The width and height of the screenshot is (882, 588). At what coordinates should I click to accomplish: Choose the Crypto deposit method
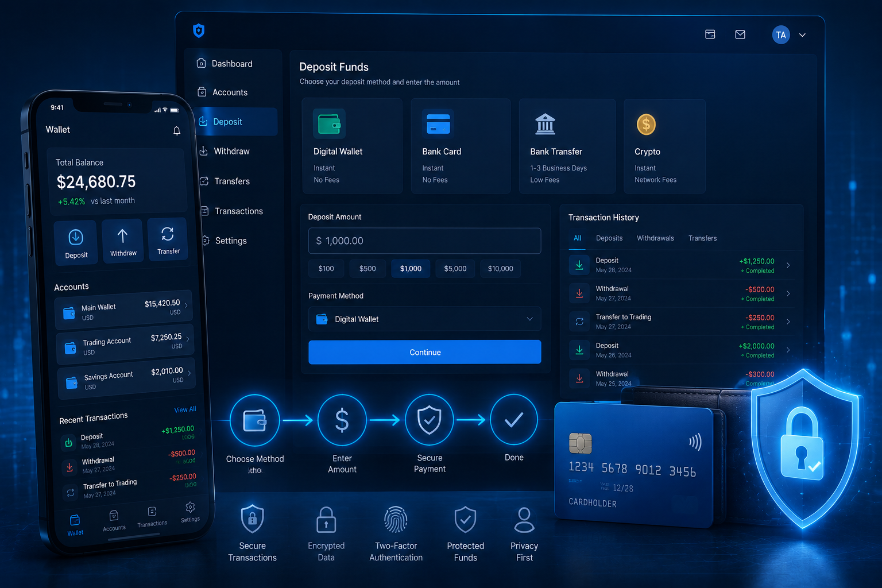(664, 146)
